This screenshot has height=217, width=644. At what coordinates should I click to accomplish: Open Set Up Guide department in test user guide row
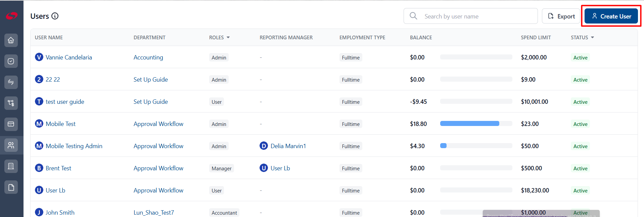151,101
